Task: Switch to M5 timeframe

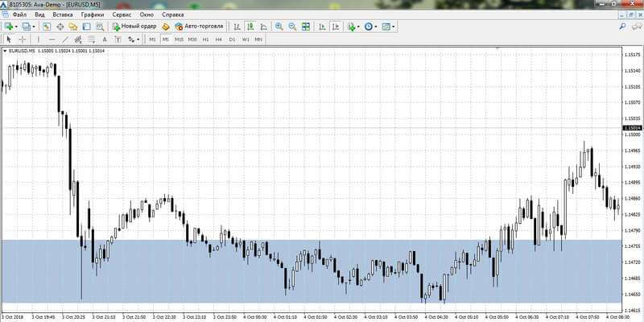Action: 166,39
